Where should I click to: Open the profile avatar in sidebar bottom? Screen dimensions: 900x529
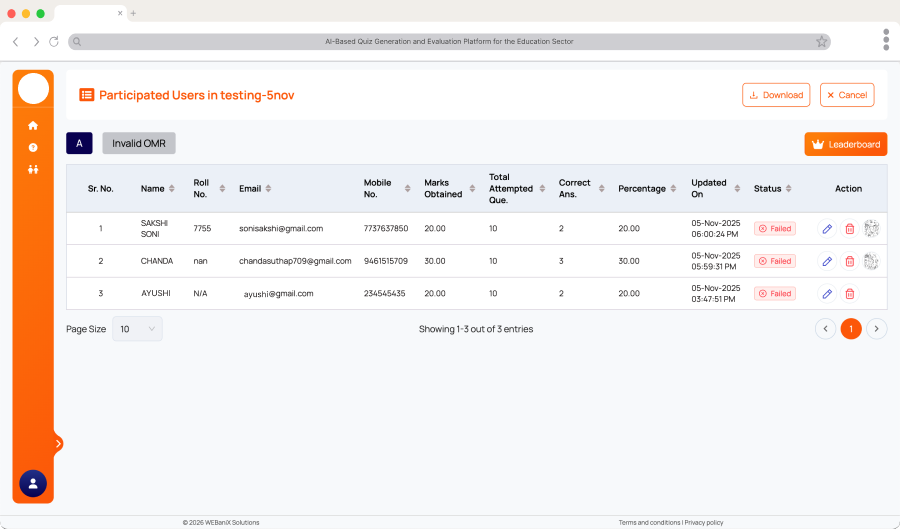click(x=33, y=483)
